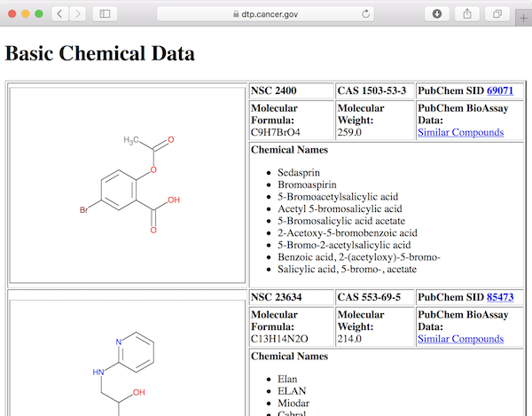
Task: Click the NSC 23634 structure image
Action: [127, 358]
